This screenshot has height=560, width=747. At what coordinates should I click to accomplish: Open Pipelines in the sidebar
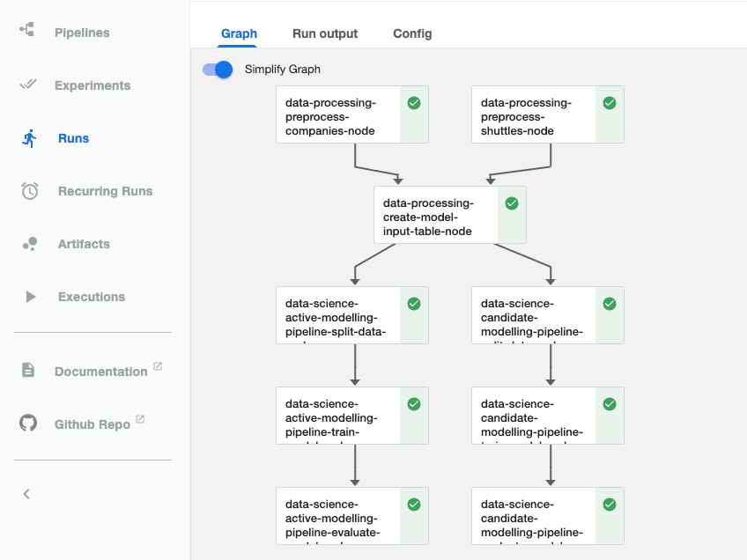tap(82, 33)
